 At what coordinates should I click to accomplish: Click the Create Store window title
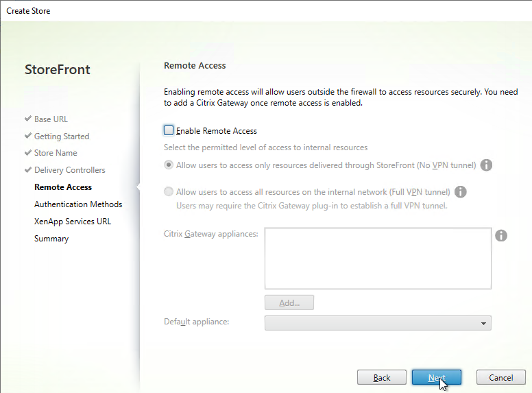(x=28, y=11)
